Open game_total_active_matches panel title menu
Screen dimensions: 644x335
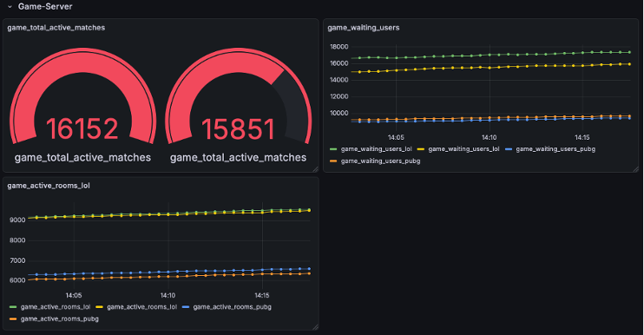56,28
